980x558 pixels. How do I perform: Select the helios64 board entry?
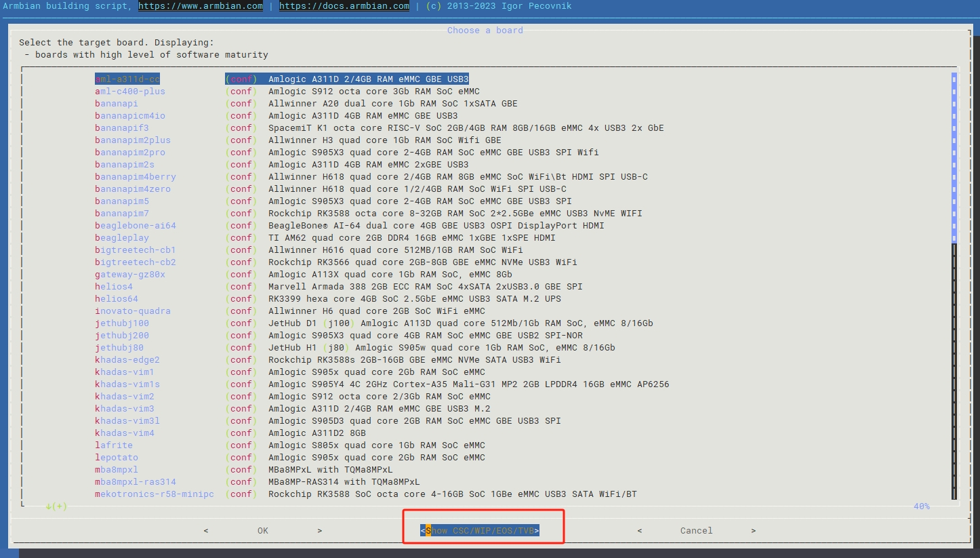(x=117, y=299)
